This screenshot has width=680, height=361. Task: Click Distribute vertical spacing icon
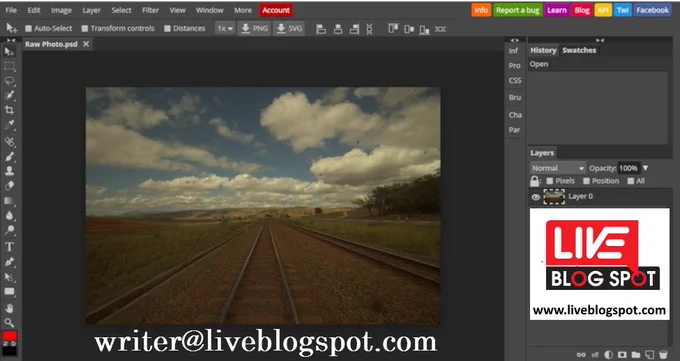(369, 29)
